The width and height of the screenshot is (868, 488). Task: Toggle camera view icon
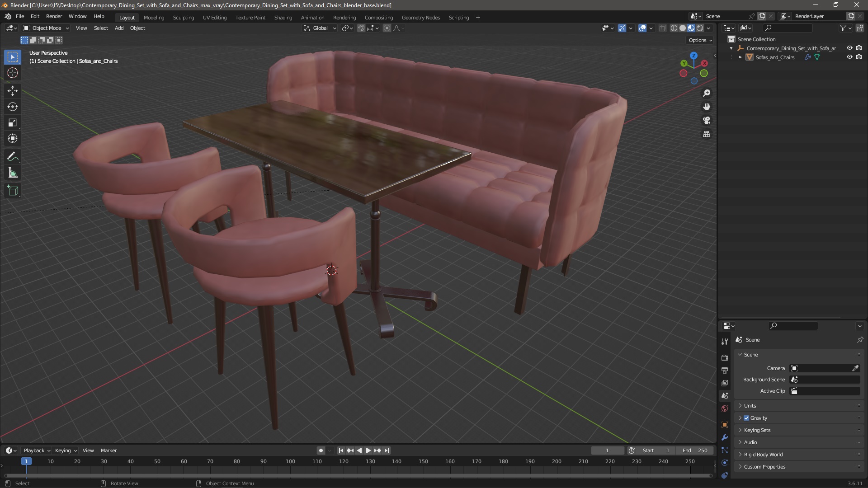click(706, 120)
